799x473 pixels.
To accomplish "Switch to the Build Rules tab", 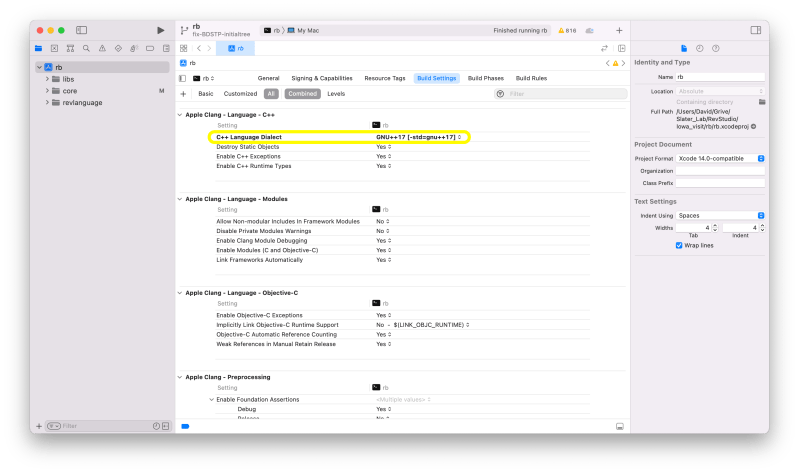I will [531, 78].
